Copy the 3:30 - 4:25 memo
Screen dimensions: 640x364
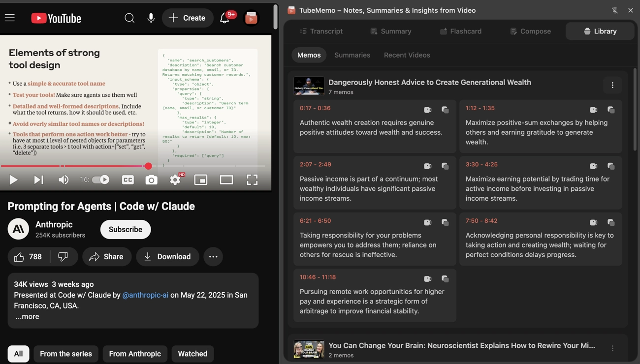(611, 166)
